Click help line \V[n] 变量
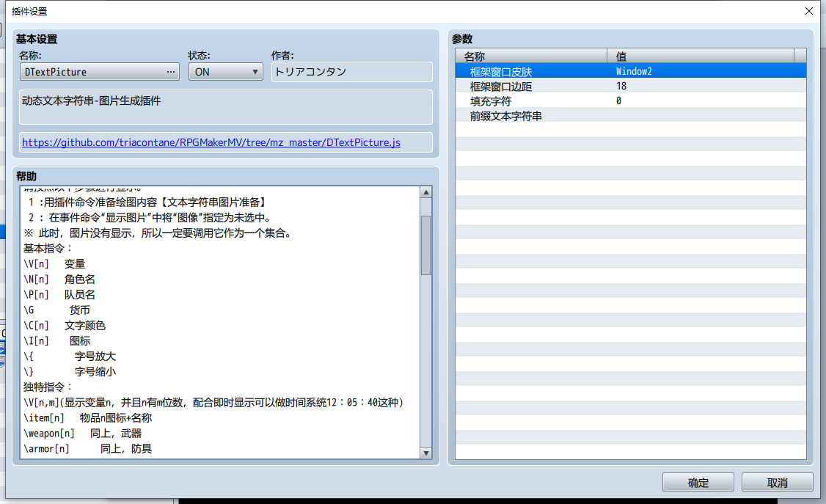The width and height of the screenshot is (826, 504). point(54,264)
